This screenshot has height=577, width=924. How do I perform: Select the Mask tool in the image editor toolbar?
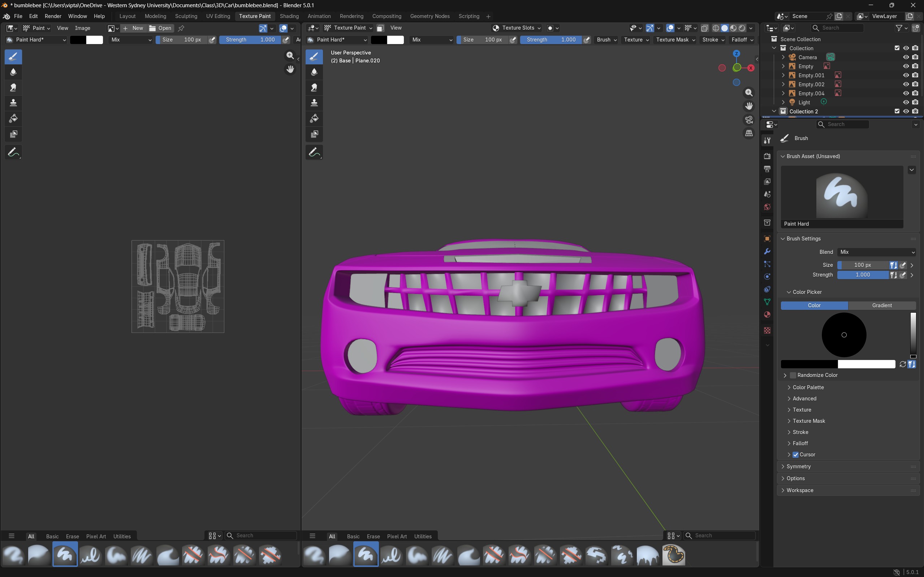13,134
